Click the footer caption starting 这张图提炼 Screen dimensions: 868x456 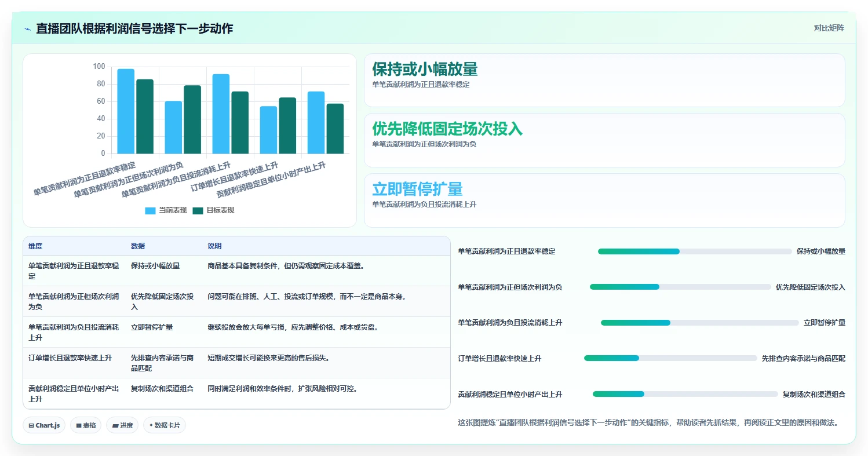coord(648,422)
